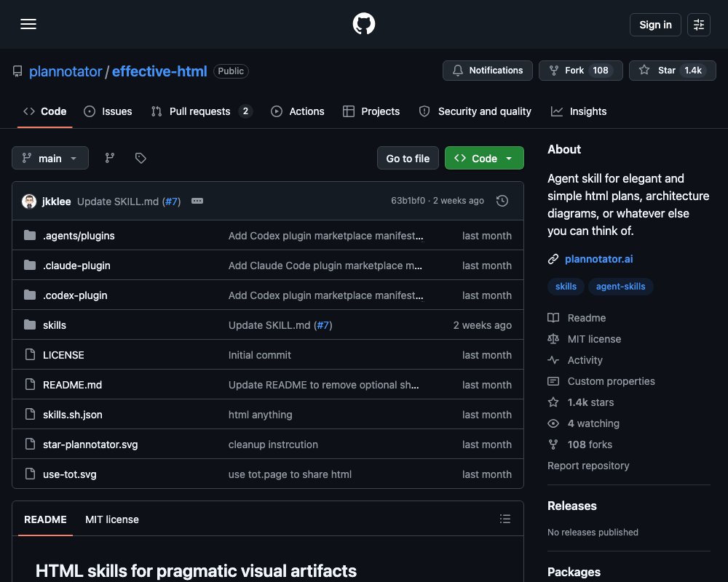Open the Pull requests tab

202,111
